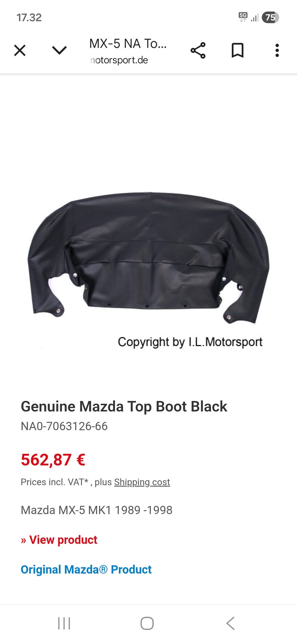Select the View product link
The image size is (297, 644).
click(59, 540)
